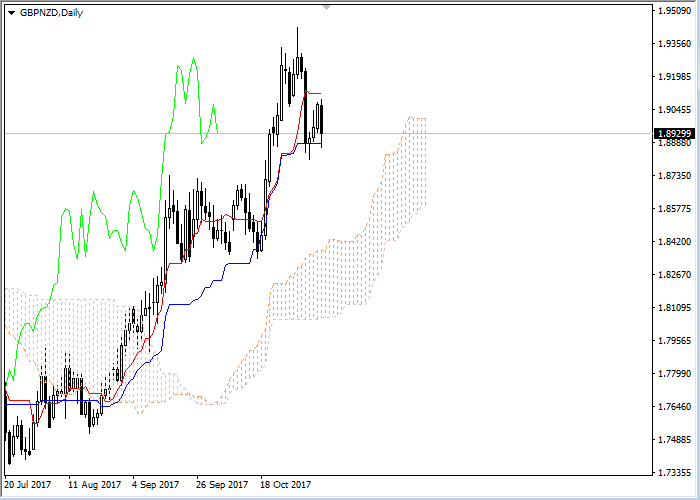Open the GBPNZD chart dropdown arrow
This screenshot has width=700, height=500.
click(x=11, y=13)
